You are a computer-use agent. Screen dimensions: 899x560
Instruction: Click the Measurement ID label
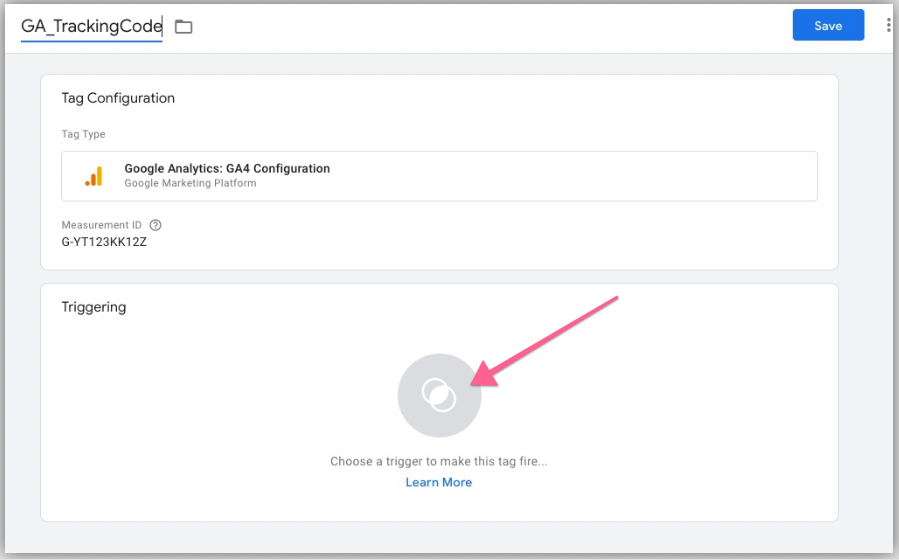102,225
